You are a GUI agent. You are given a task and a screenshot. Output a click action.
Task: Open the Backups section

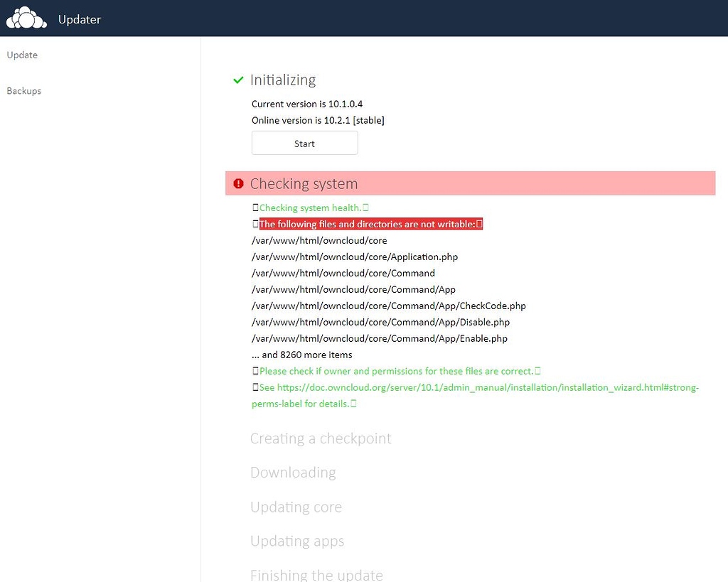[x=23, y=91]
